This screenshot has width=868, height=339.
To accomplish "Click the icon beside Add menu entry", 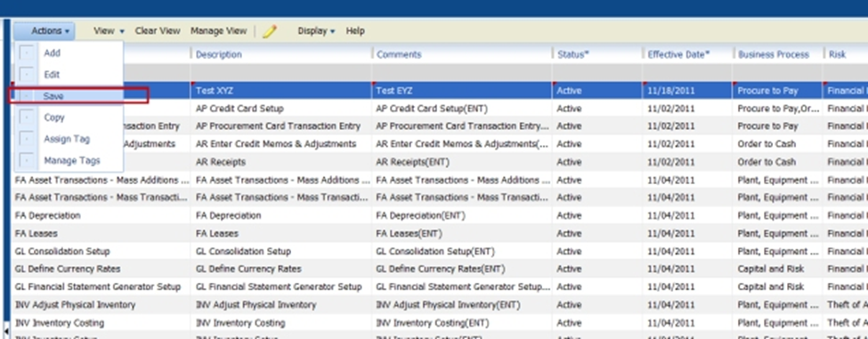I will (26, 53).
